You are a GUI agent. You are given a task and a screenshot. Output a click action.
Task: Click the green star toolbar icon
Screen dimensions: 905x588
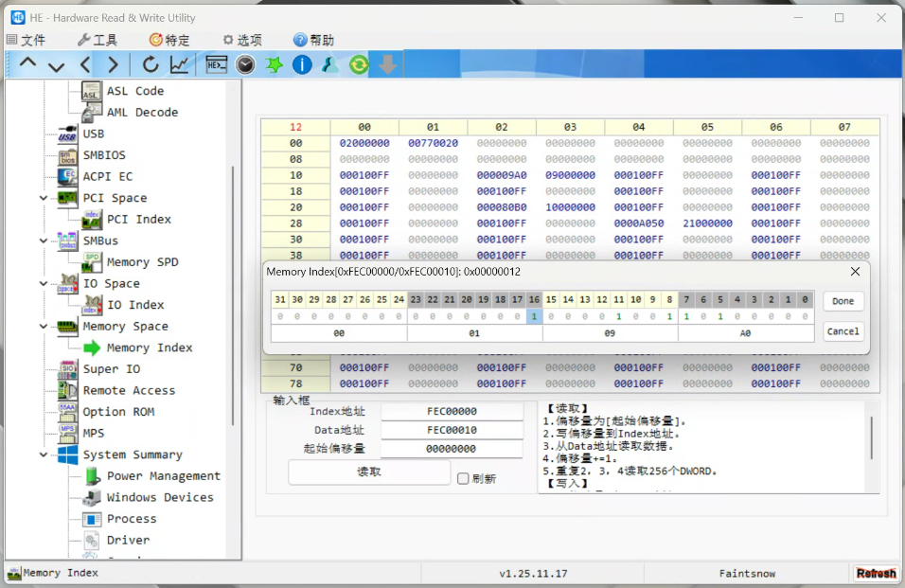(274, 64)
